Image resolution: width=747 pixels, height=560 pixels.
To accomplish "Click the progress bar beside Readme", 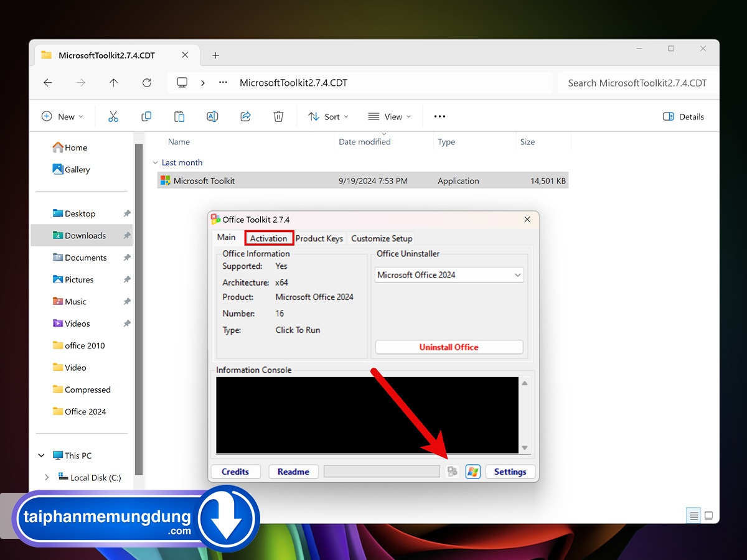I will (382, 472).
